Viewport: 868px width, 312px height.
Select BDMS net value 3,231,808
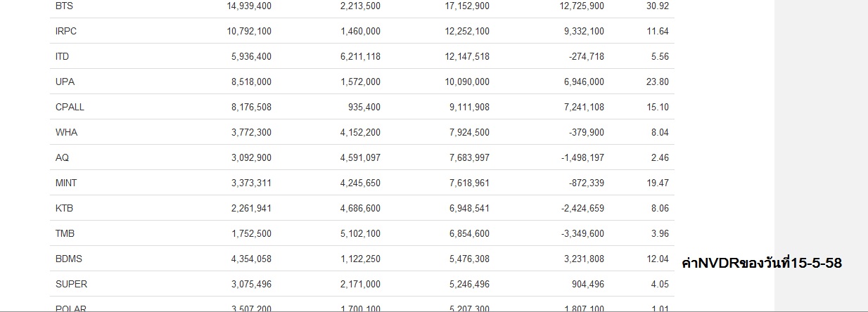pos(584,259)
